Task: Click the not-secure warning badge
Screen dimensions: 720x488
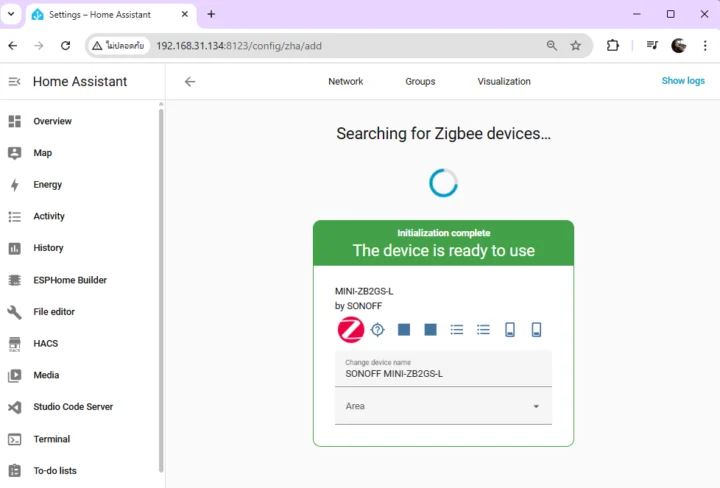Action: coord(118,45)
